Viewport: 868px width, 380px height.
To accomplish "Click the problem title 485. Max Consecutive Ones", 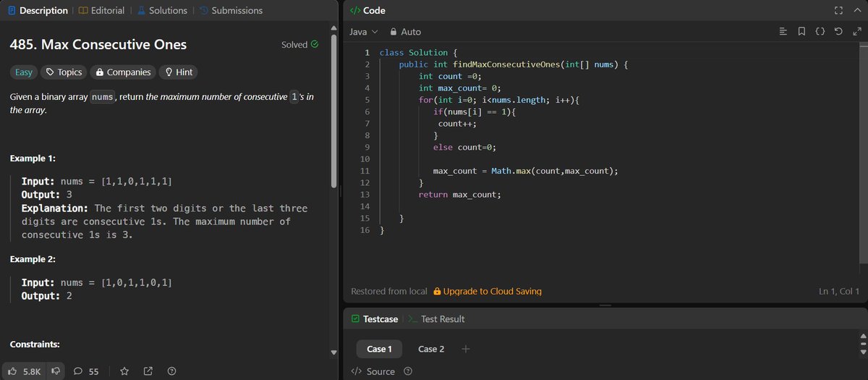I will pos(98,45).
